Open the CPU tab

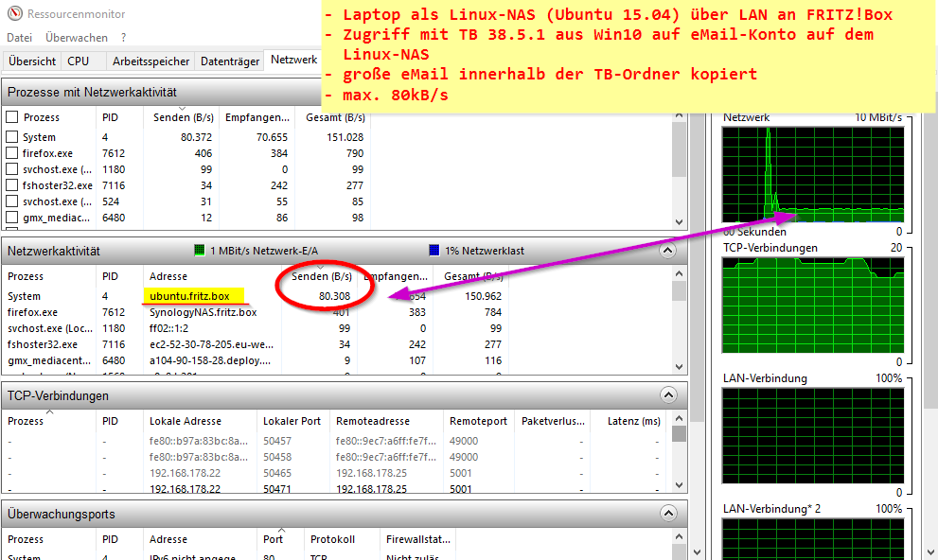click(x=78, y=61)
